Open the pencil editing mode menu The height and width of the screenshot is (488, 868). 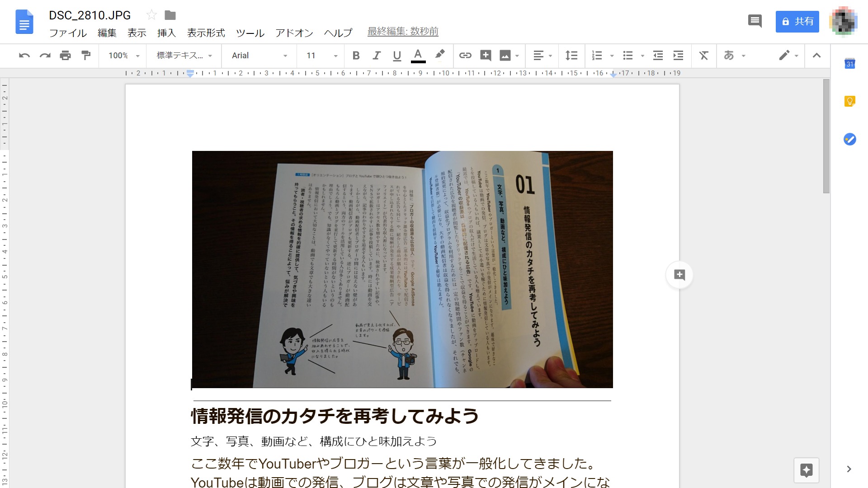click(x=789, y=55)
